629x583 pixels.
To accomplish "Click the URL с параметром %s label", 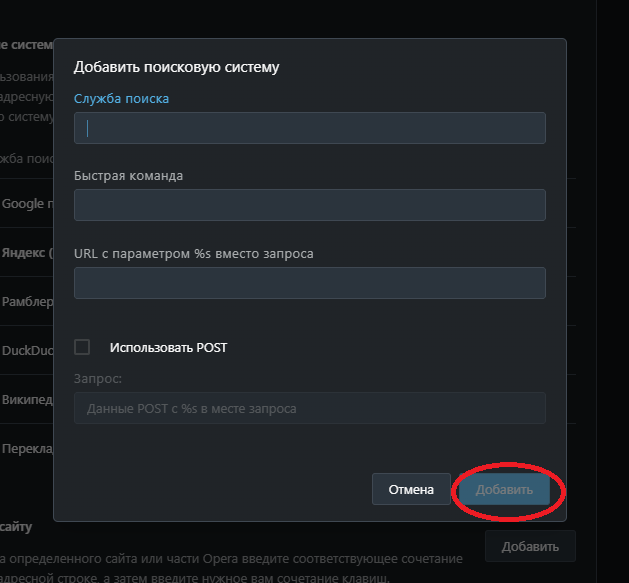I will [193, 254].
